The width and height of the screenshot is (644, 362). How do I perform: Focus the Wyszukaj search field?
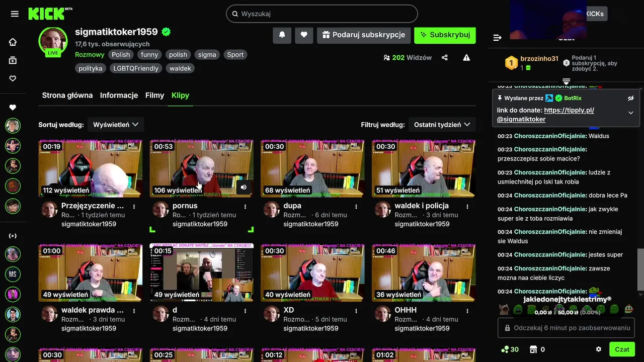pyautogui.click(x=322, y=14)
